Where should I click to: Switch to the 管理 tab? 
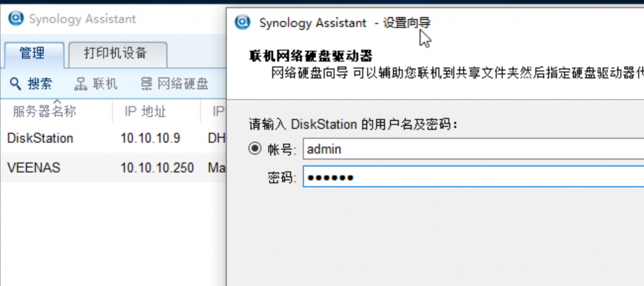[x=32, y=54]
